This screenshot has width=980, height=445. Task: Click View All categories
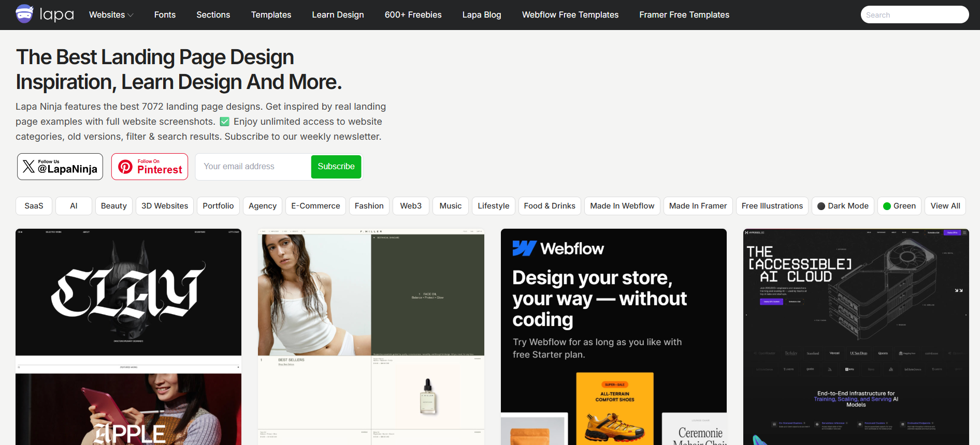[x=945, y=206]
